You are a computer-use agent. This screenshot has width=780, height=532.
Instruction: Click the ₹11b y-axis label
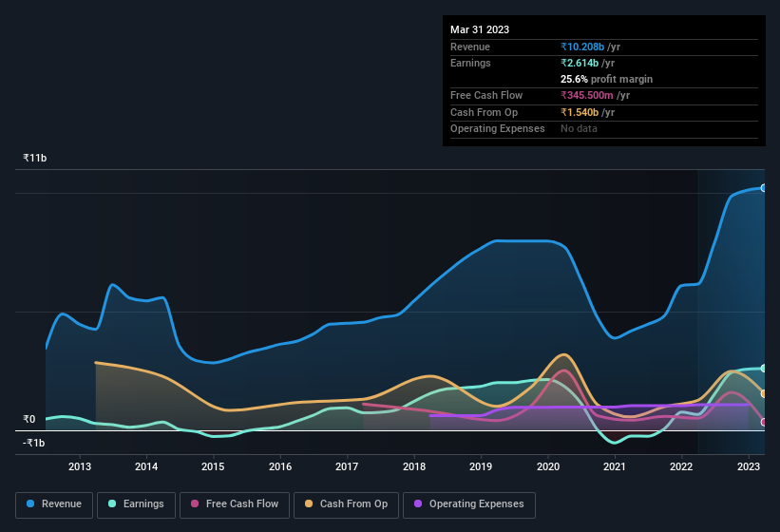tap(35, 158)
